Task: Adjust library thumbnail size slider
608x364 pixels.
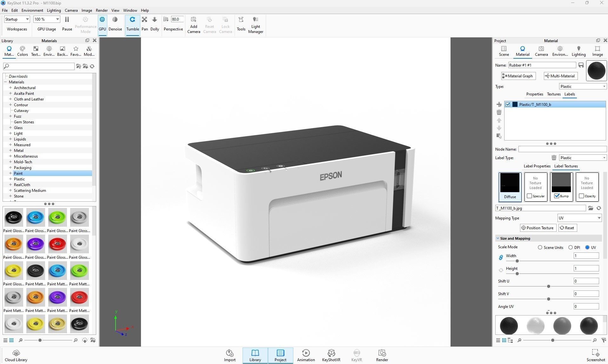Action: (x=40, y=340)
